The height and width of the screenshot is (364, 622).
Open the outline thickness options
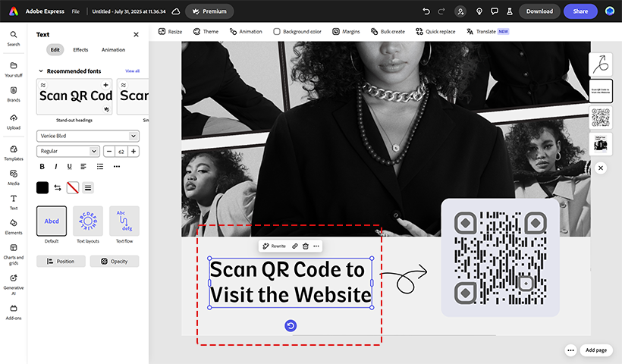88,188
